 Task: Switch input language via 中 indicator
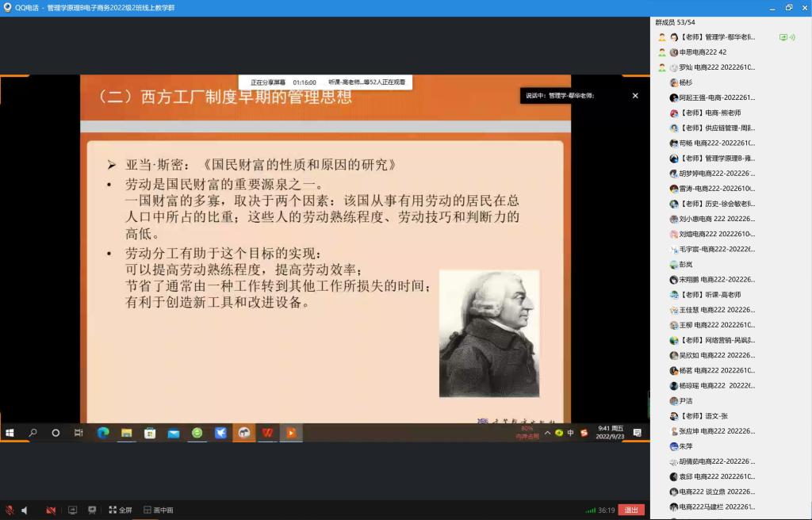click(x=569, y=433)
